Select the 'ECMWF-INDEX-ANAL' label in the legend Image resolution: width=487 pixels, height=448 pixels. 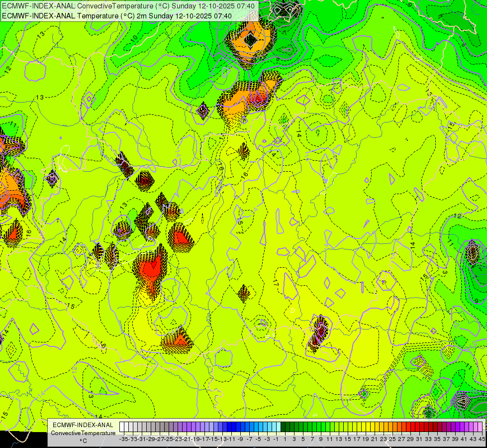pyautogui.click(x=83, y=425)
